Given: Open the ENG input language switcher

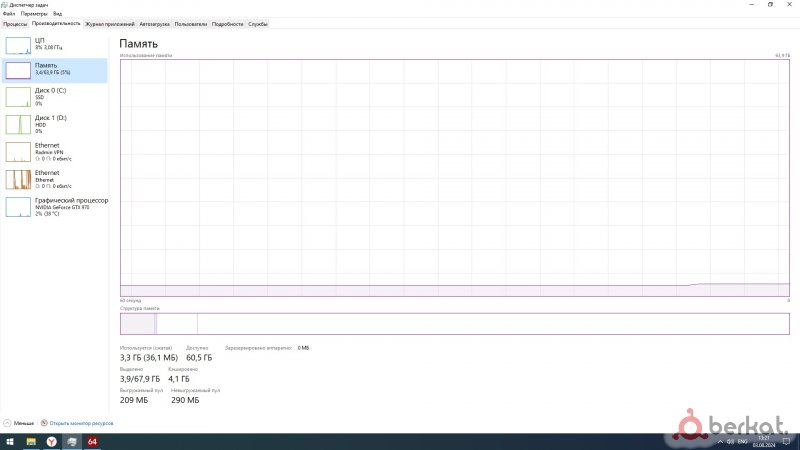Looking at the screenshot, I should point(742,441).
